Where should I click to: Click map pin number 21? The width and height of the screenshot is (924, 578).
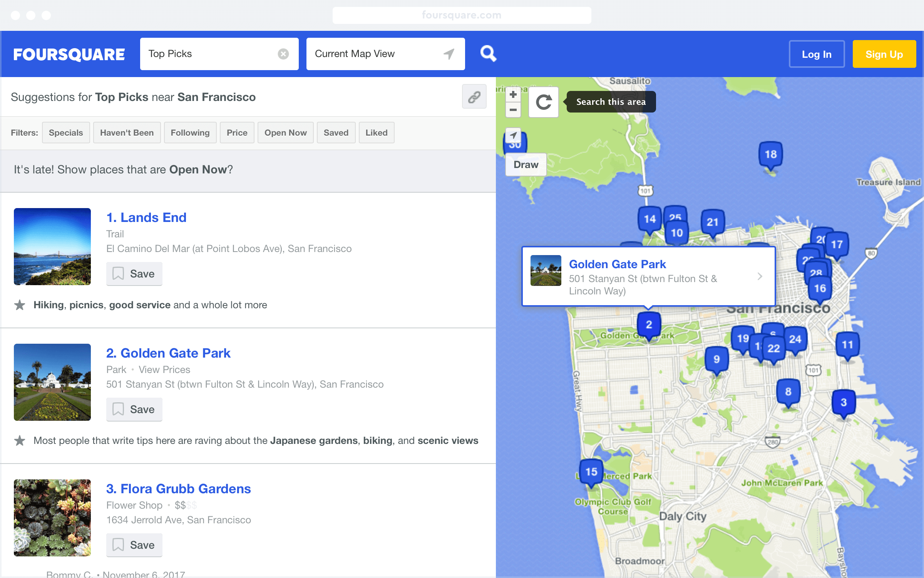coord(713,223)
